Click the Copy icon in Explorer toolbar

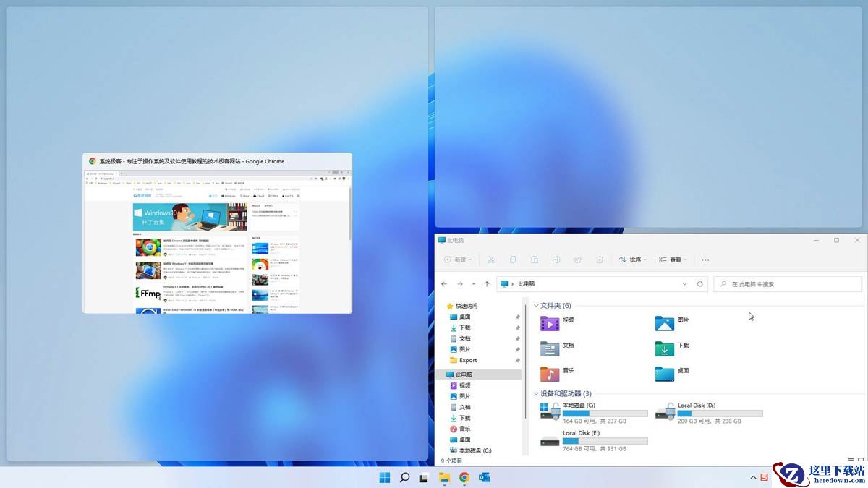[512, 260]
